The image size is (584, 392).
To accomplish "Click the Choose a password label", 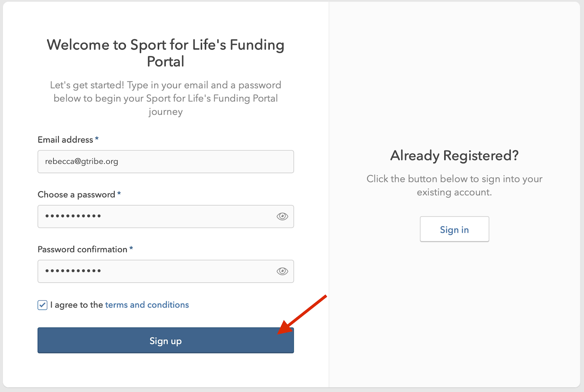I will coord(76,195).
